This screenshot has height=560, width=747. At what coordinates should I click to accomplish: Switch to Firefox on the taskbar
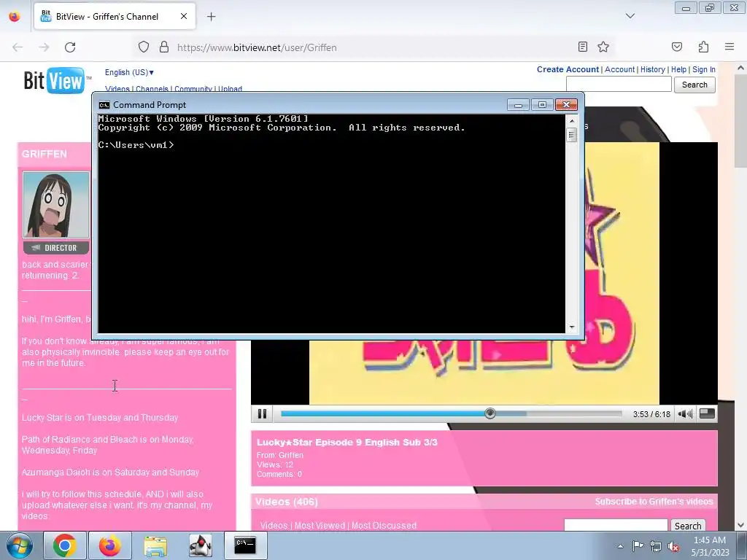pos(110,545)
